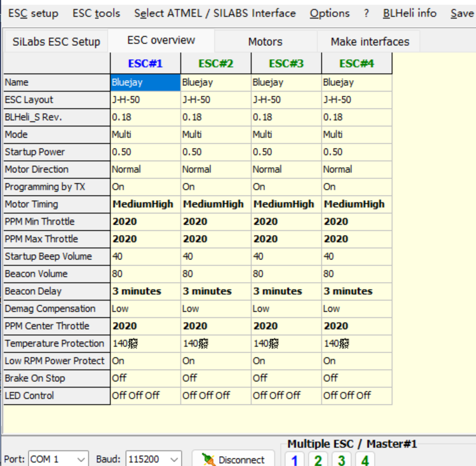Click the Motor Direction row label
The height and width of the screenshot is (466, 476).
pos(57,169)
